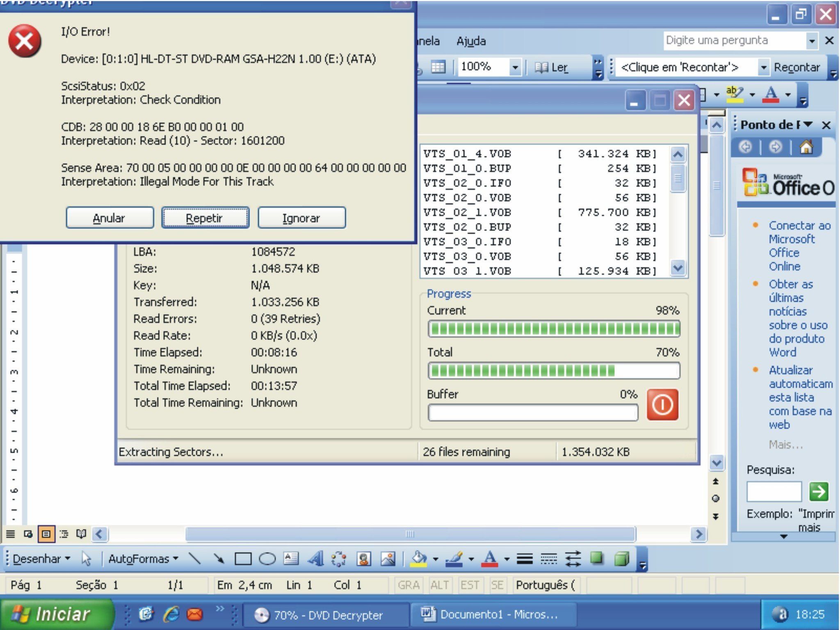Click the 'Mais...' link in task pane
Screen dimensions: 840x630
pos(785,444)
